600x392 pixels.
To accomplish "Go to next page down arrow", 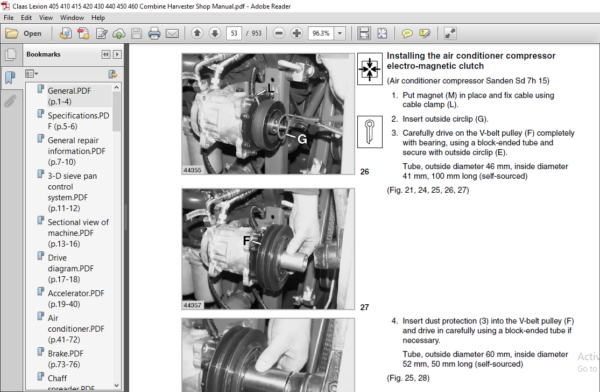I will (x=215, y=33).
